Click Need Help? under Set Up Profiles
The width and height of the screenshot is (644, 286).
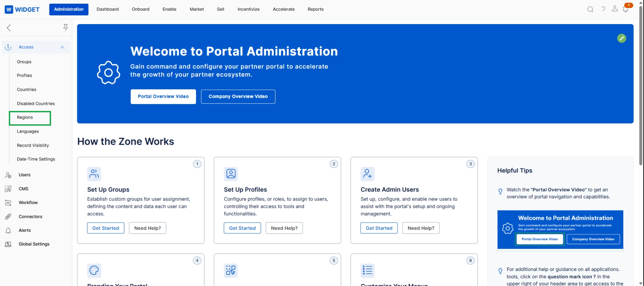(284, 228)
